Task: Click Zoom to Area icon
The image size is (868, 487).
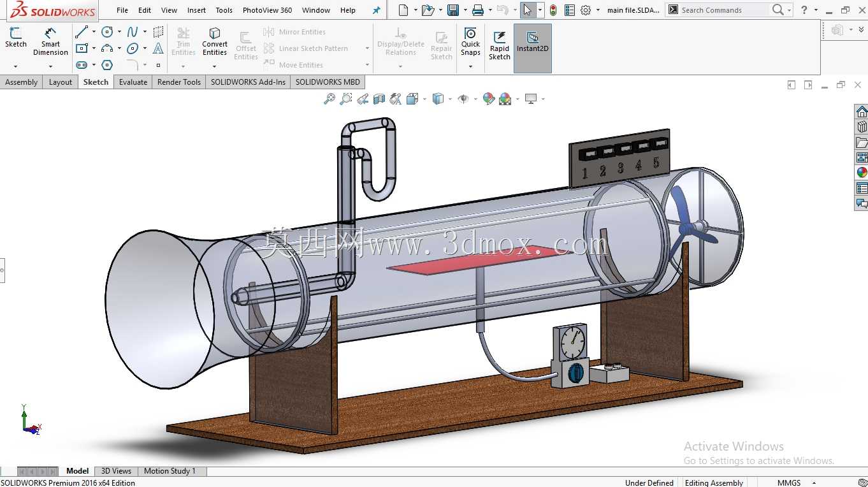Action: [346, 99]
